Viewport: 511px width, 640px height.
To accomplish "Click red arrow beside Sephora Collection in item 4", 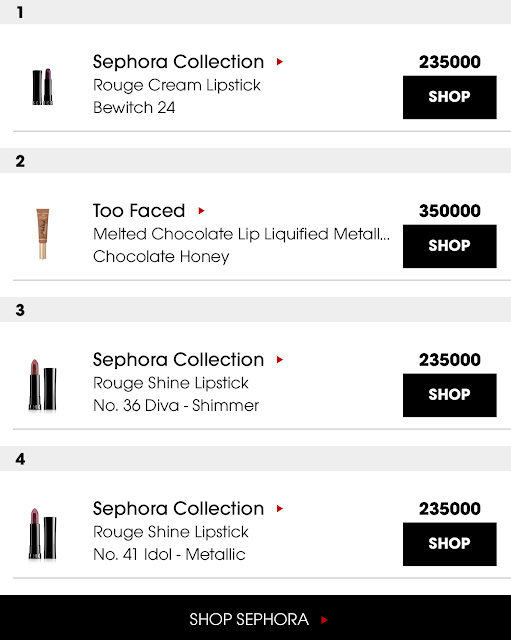I will [280, 509].
